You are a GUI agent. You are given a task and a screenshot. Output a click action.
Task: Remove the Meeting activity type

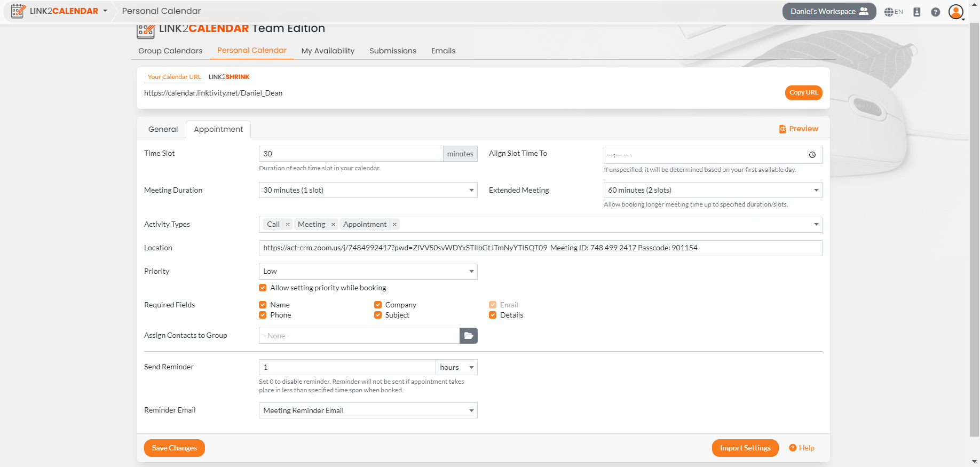pos(333,225)
